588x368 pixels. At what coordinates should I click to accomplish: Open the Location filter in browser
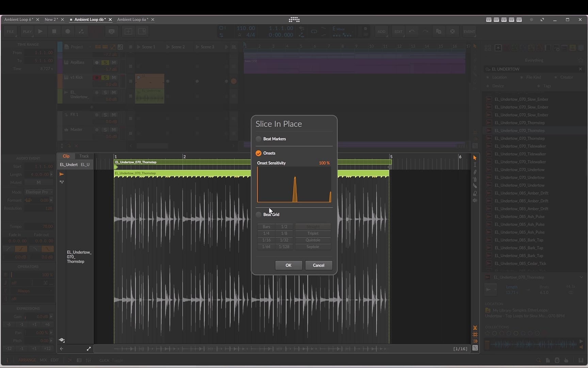coord(499,77)
